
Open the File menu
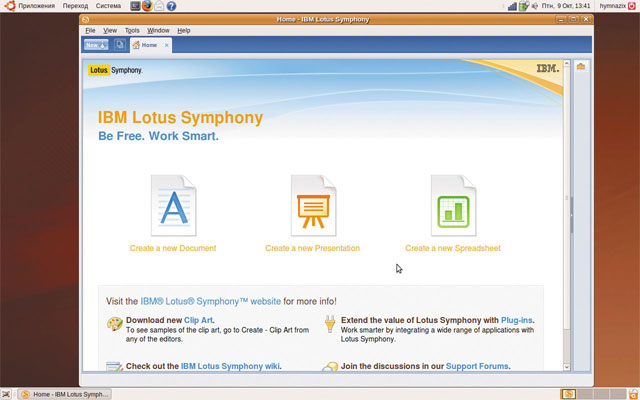(90, 31)
